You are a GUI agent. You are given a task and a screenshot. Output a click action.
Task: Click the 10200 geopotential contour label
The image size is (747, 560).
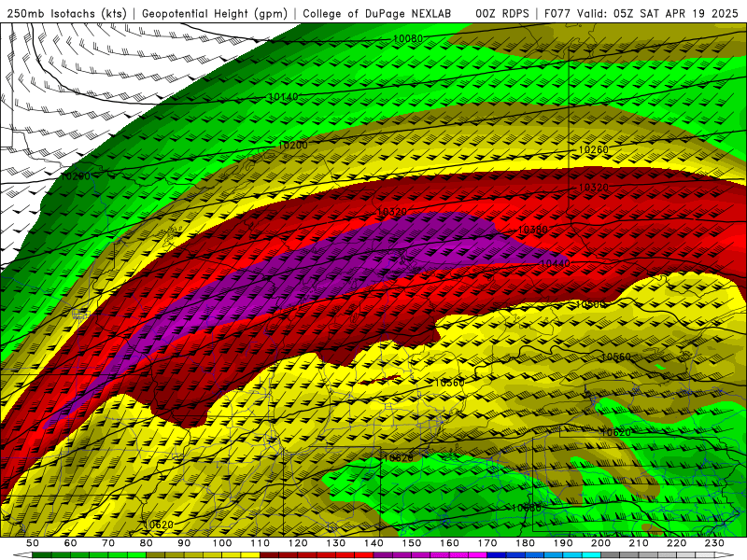(292, 146)
